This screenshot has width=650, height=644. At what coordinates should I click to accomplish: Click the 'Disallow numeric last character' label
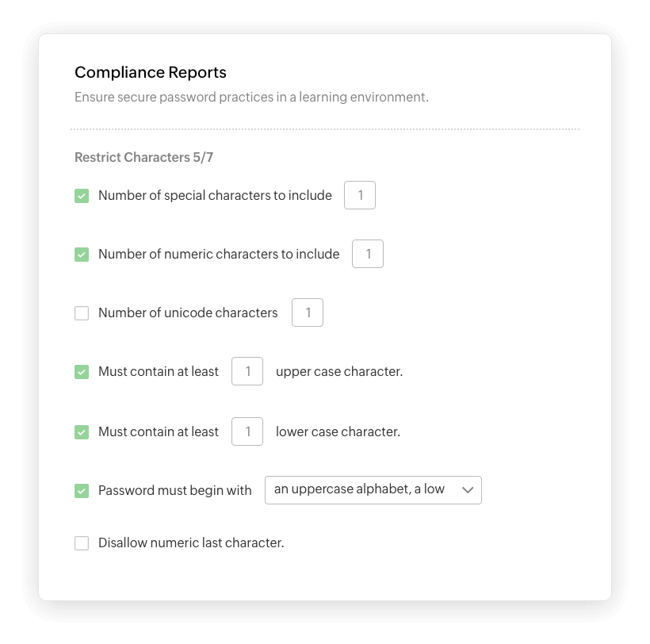tap(190, 542)
